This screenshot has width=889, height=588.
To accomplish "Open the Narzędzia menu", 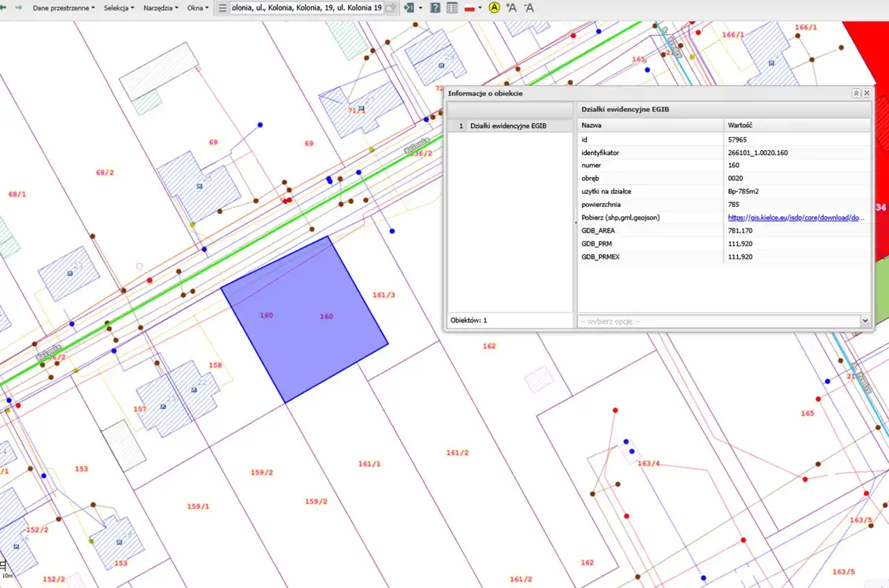I will tap(160, 8).
